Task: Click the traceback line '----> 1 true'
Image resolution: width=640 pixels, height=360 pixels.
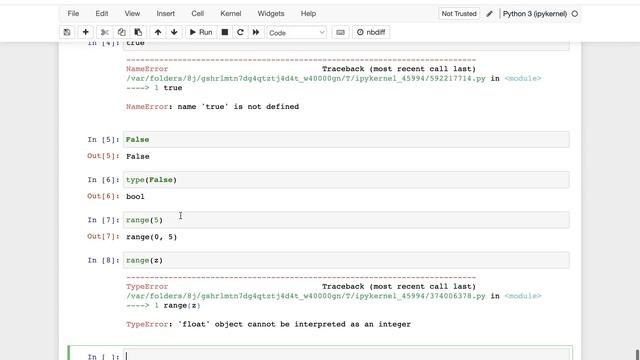Action: click(x=154, y=88)
